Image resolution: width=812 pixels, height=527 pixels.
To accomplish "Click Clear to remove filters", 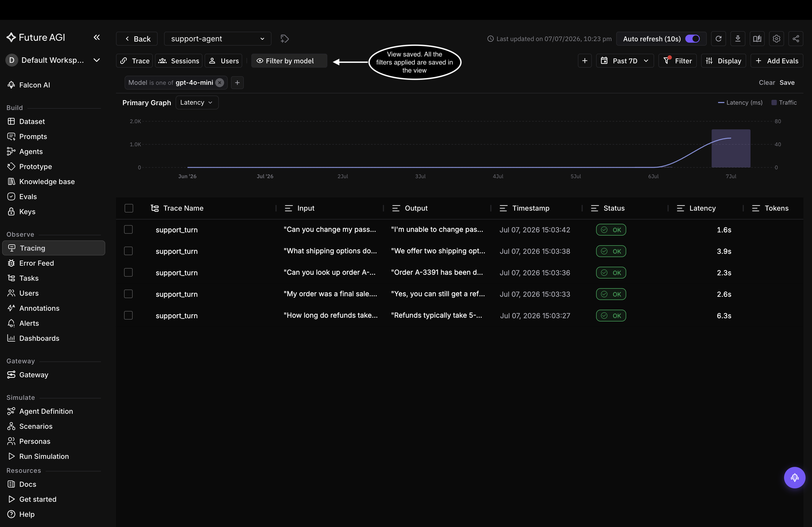I will 767,82.
